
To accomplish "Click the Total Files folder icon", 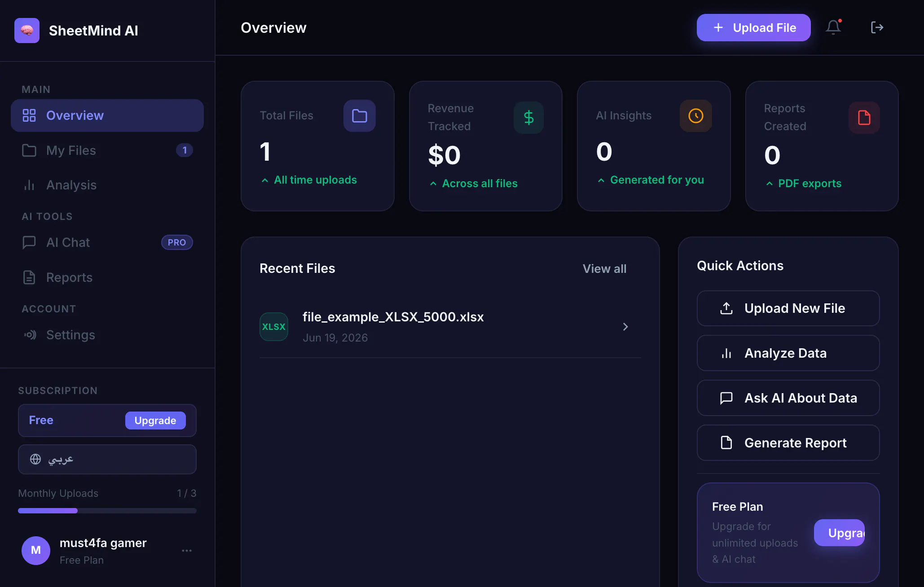I will 360,116.
